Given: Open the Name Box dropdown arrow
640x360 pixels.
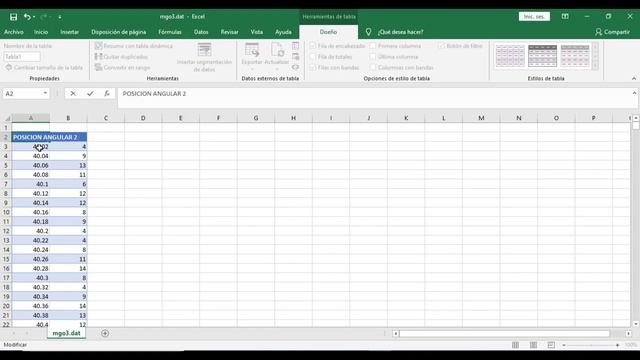Looking at the screenshot, I should (x=45, y=93).
